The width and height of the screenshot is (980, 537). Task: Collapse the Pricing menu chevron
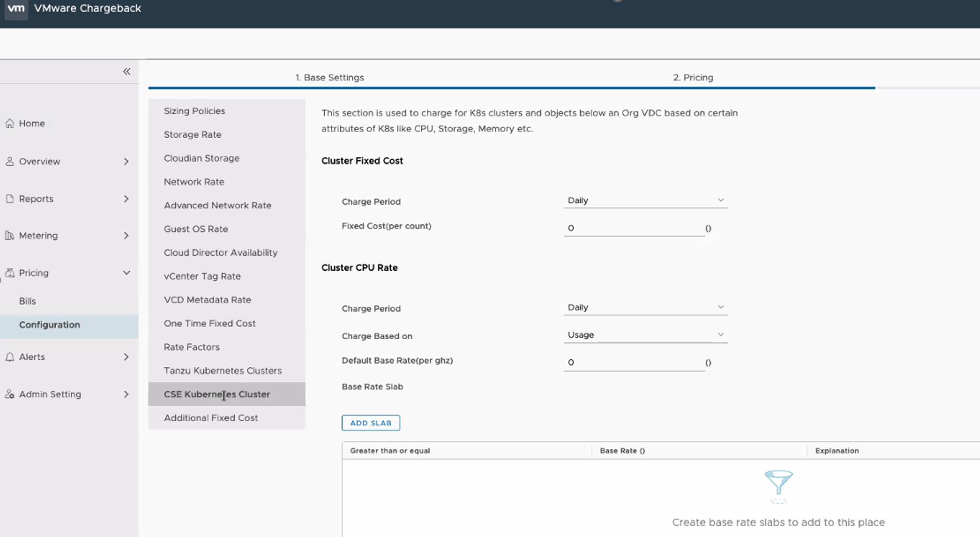[x=127, y=273]
